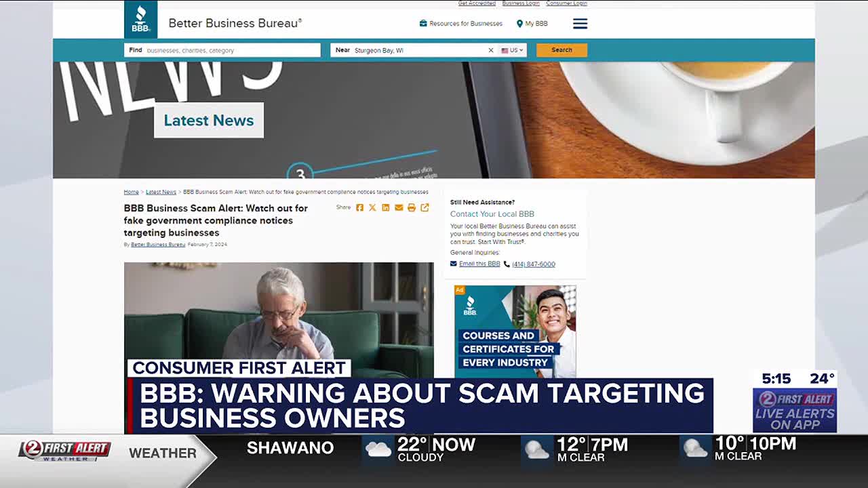Share article on LinkedIn
The height and width of the screenshot is (488, 868).
(x=385, y=208)
